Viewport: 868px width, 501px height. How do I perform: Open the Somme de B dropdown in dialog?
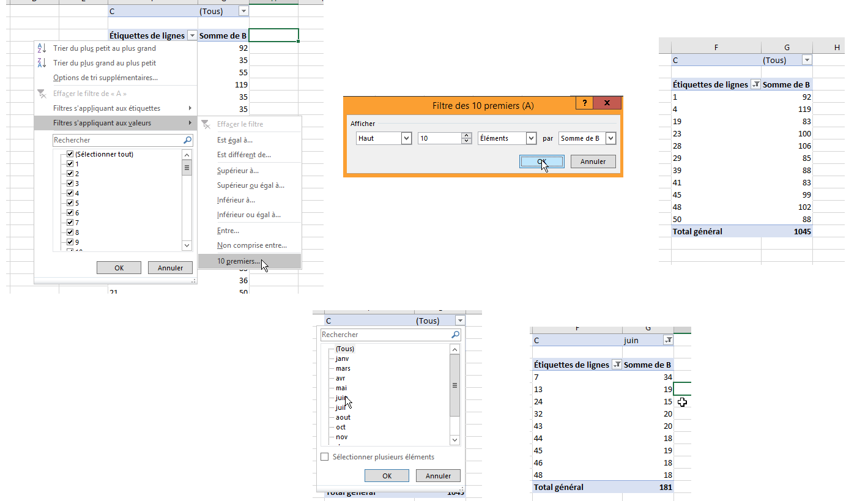(610, 138)
